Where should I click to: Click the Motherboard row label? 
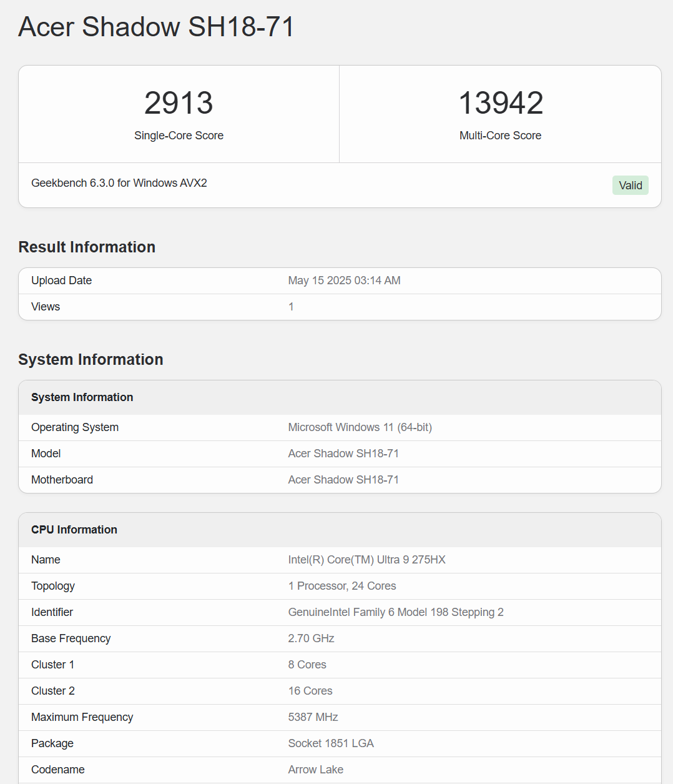click(x=62, y=480)
